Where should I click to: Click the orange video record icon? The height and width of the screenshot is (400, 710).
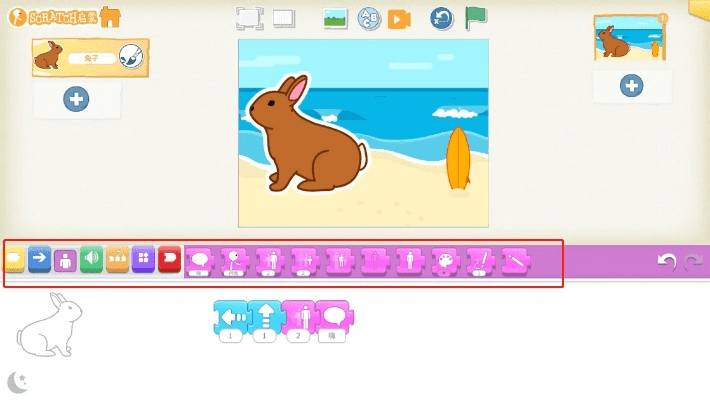[x=399, y=18]
